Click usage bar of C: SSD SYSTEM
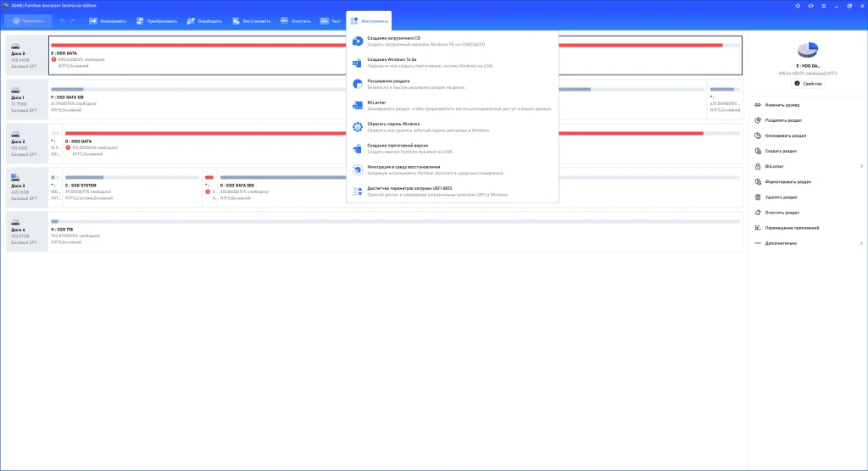Screen dimensions: 868x471 [x=131, y=177]
